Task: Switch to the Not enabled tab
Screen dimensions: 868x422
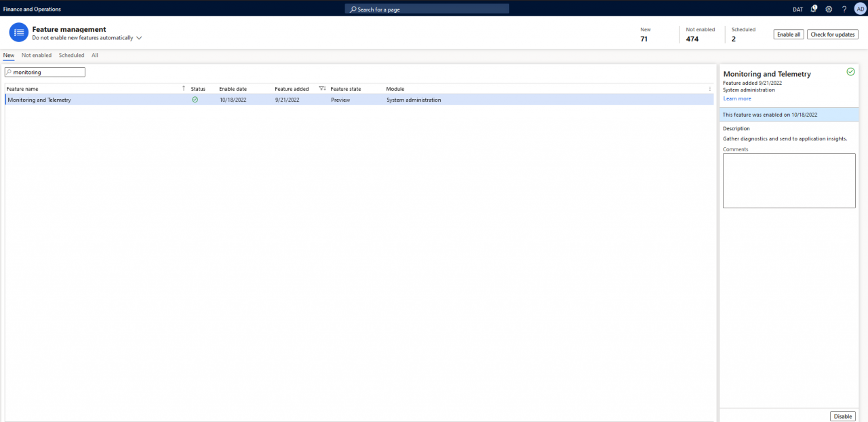Action: click(36, 55)
